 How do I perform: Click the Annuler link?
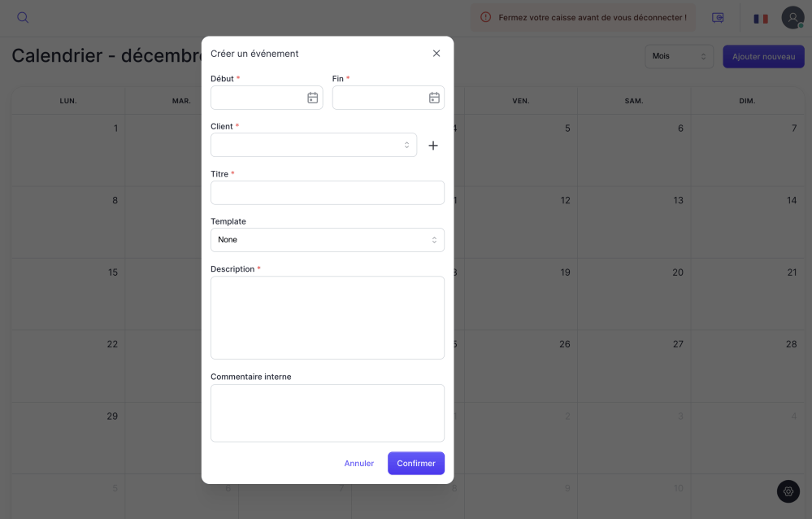pyautogui.click(x=358, y=464)
